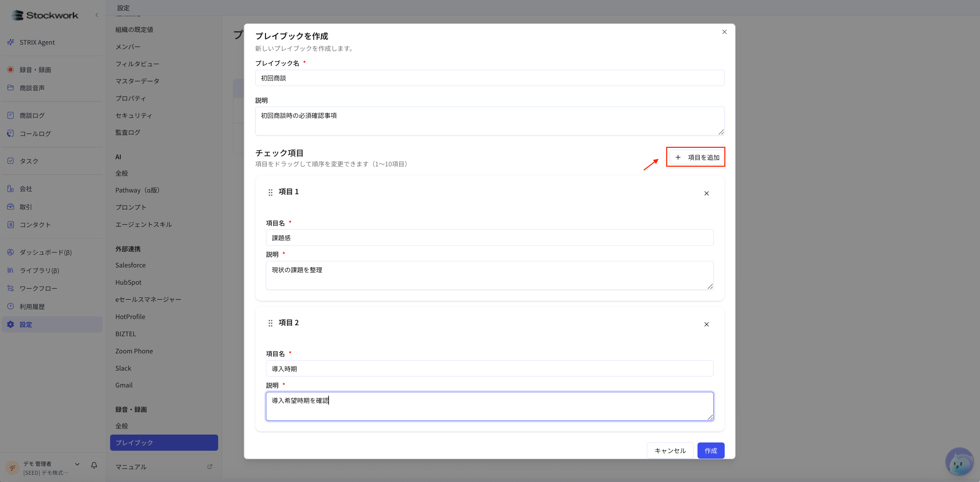Open ダッシュボード(β) chart icon
The image size is (980, 482).
[11, 252]
